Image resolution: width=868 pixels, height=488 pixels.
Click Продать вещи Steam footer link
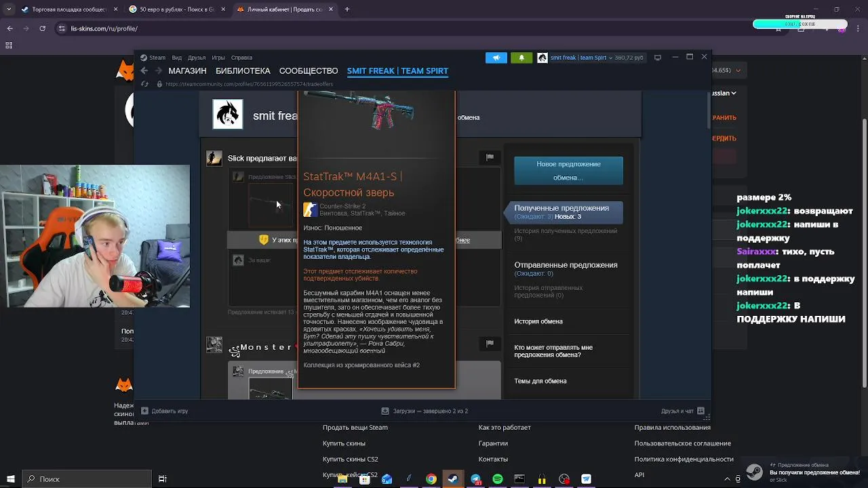[x=355, y=428]
